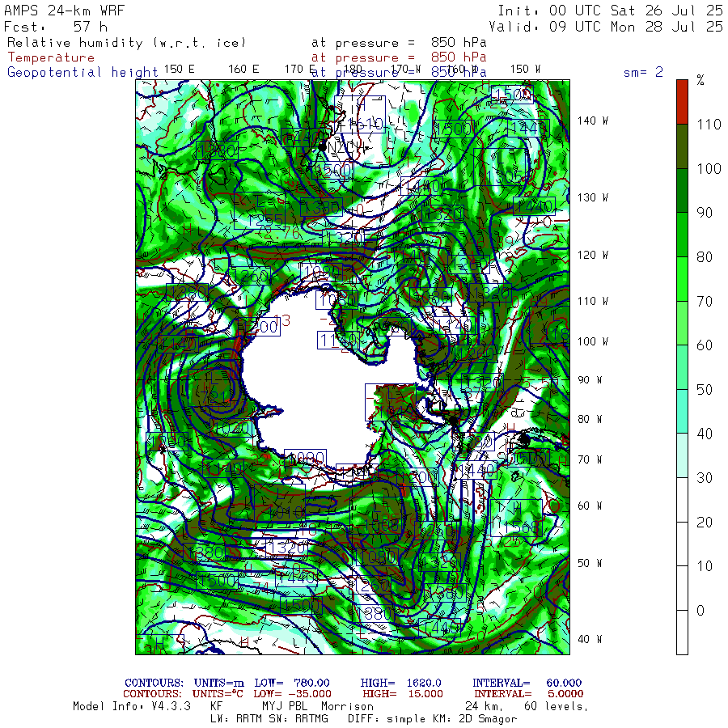Click the red 'LOW= -35.000' contour value

click(x=292, y=694)
